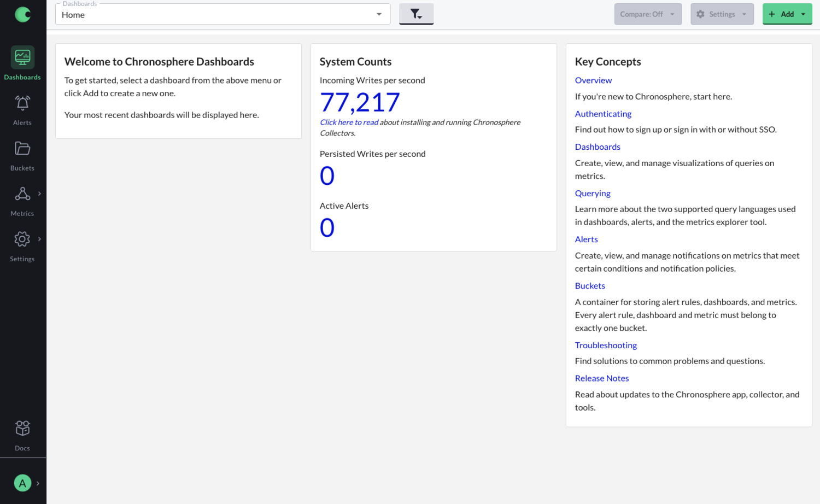Click the System Counts heading
The image size is (820, 504).
point(355,62)
